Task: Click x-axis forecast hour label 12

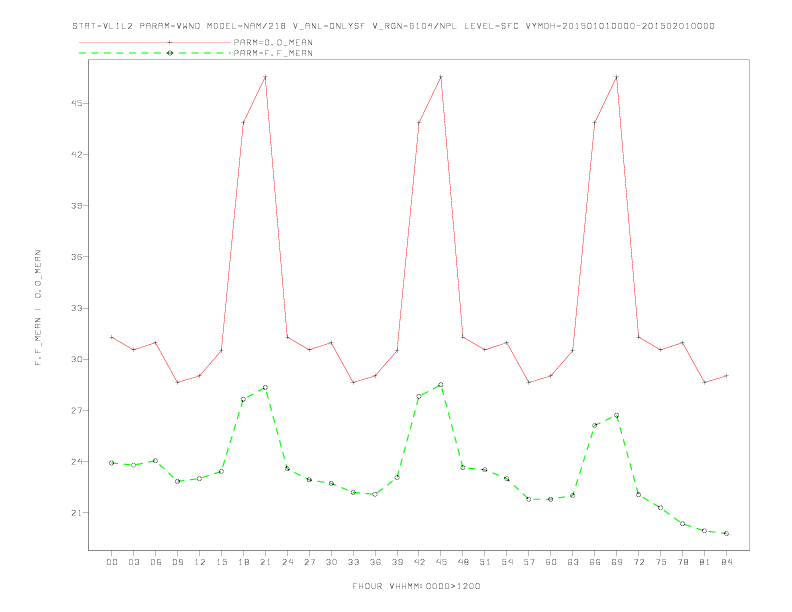Action: (200, 562)
